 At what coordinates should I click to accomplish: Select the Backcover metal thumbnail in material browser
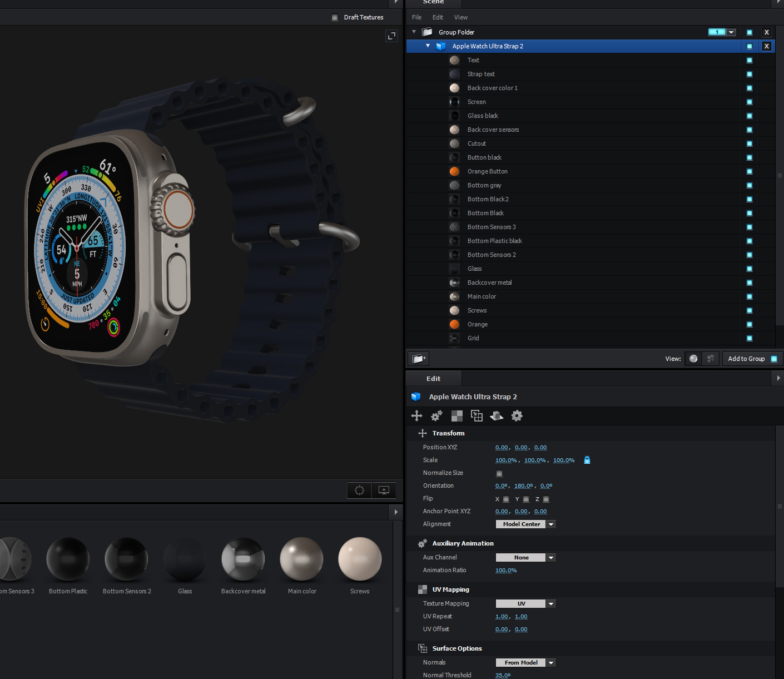click(x=243, y=559)
